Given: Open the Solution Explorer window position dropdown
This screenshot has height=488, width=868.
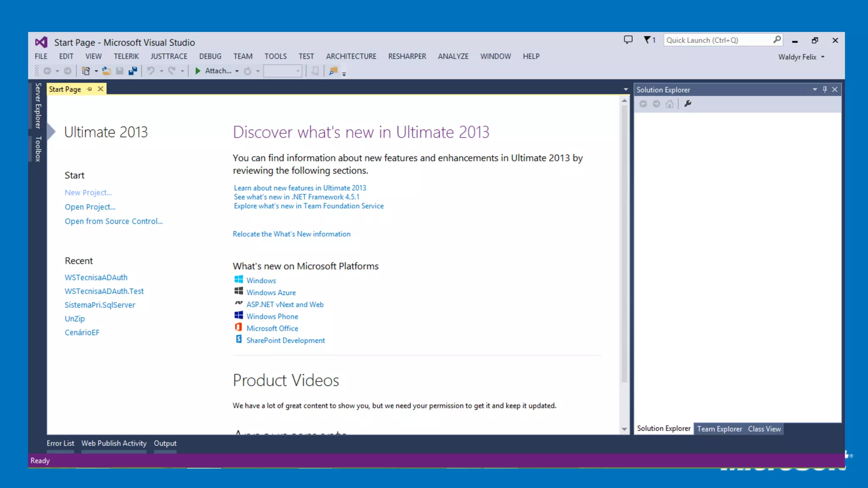Looking at the screenshot, I should pyautogui.click(x=815, y=89).
